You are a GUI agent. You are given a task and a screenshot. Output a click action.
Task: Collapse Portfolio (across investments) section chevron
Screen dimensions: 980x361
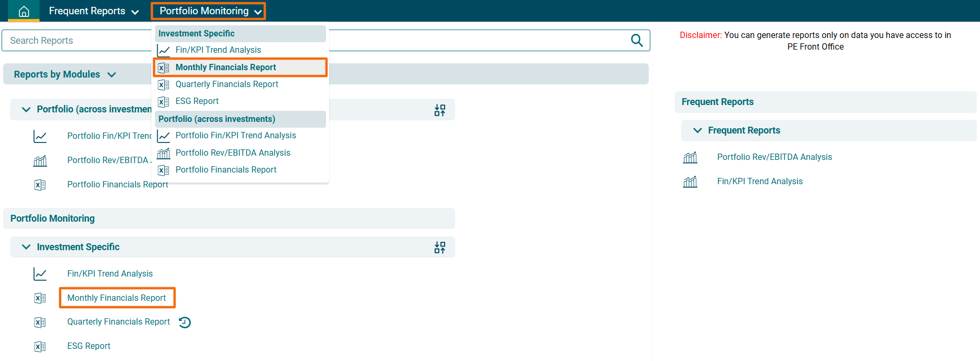pos(26,109)
